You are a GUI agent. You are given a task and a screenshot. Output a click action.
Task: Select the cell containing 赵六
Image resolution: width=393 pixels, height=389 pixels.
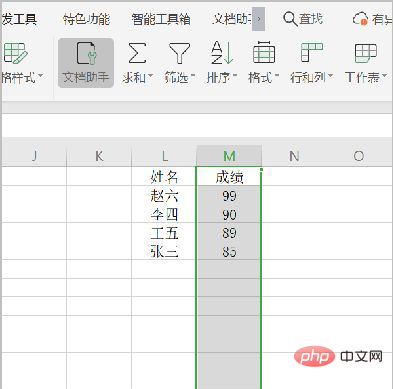(164, 195)
